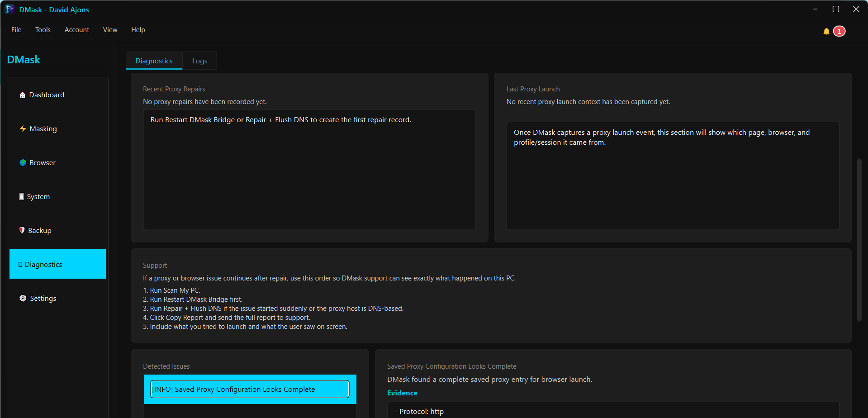868x418 pixels.
Task: Go to Dashboard in the sidebar
Action: click(x=57, y=95)
